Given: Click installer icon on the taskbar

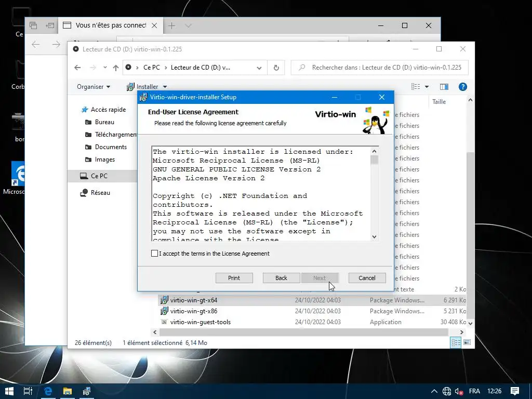Looking at the screenshot, I should pos(87,391).
